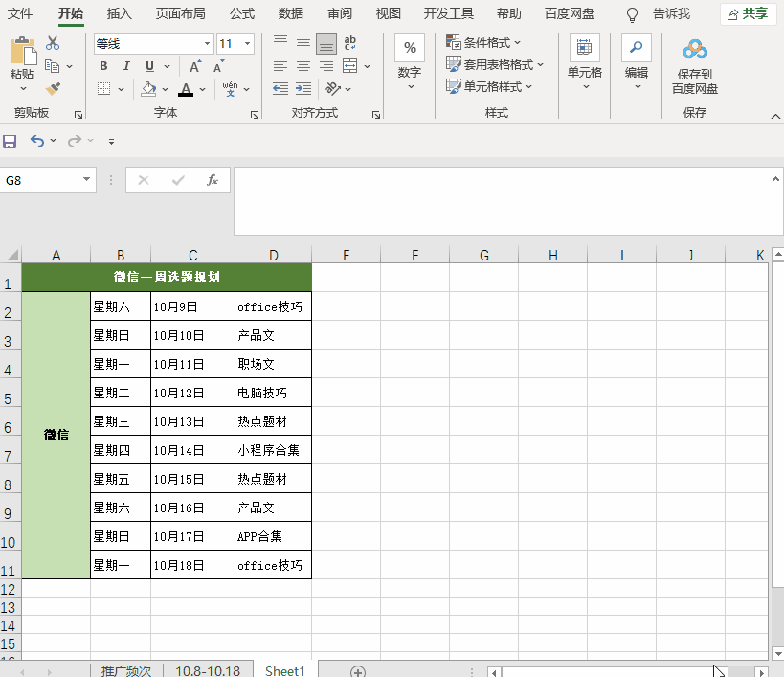Toggle bold formatting
This screenshot has height=677, width=784.
coord(102,66)
